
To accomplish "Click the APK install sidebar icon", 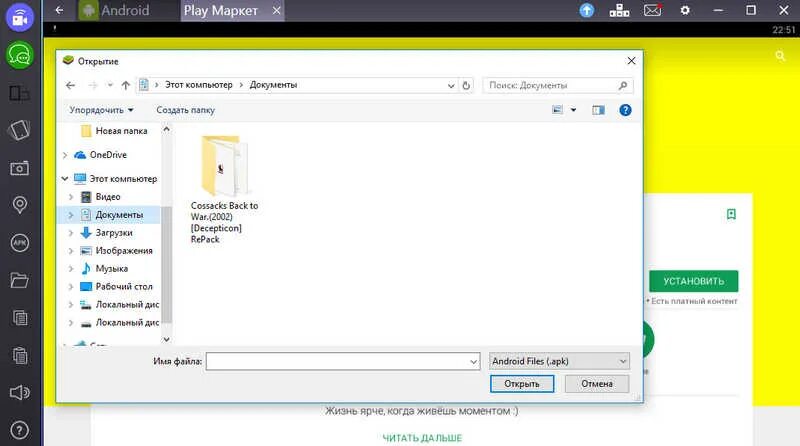I will [x=19, y=243].
